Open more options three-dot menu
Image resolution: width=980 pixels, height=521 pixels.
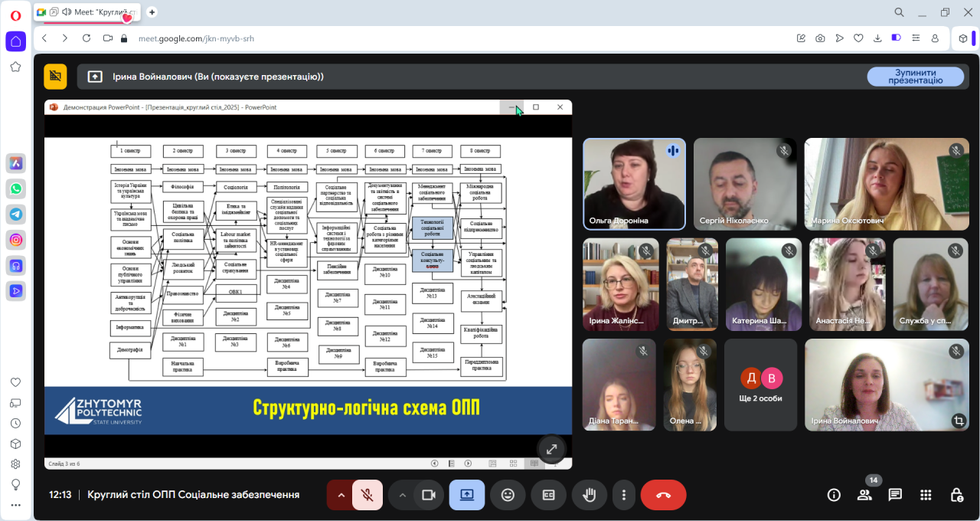[x=625, y=495]
